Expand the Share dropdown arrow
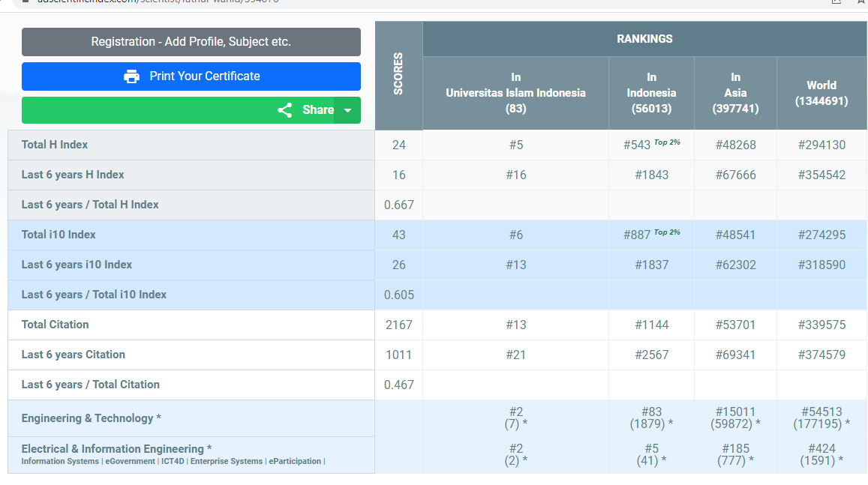Viewport: 868px width, 485px height. 347,110
